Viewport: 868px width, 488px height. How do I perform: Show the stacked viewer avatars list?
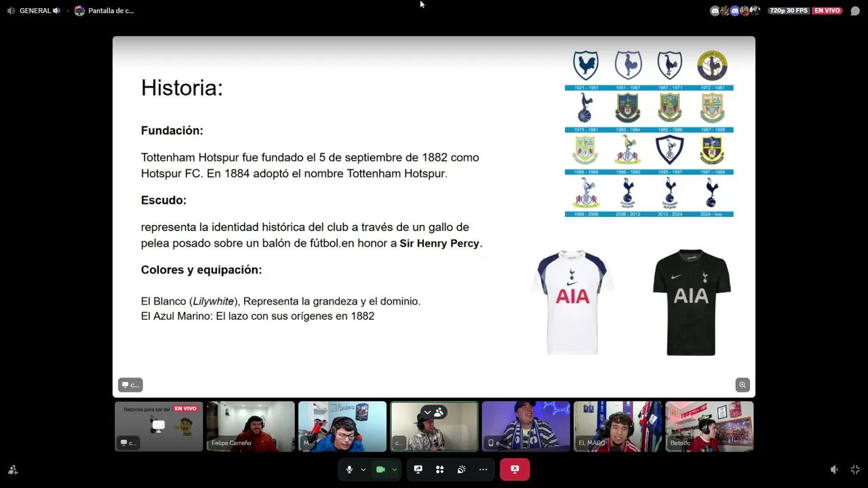pos(735,11)
